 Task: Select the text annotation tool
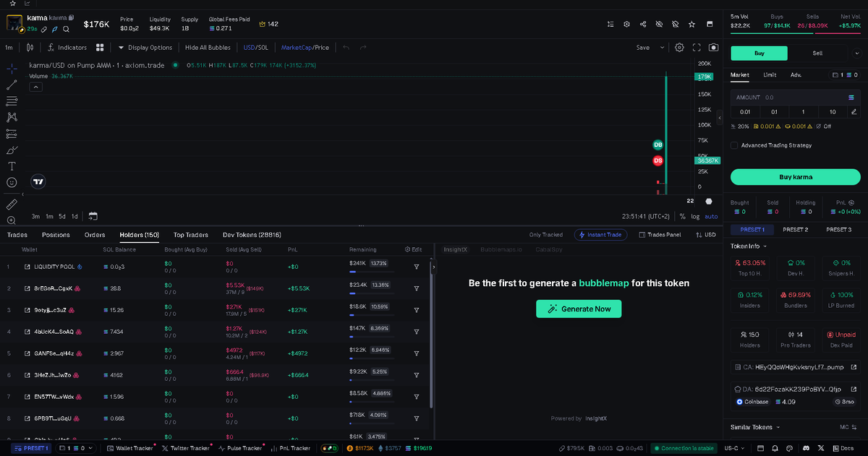12,166
